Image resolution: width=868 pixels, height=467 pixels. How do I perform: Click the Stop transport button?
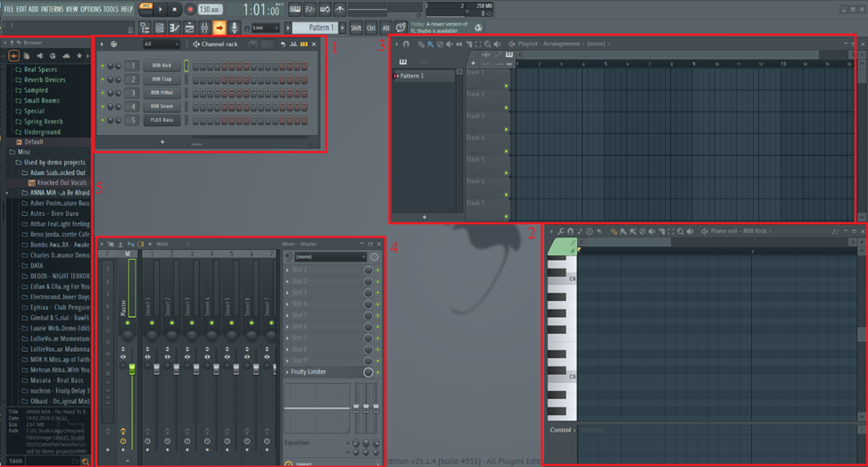click(x=175, y=10)
